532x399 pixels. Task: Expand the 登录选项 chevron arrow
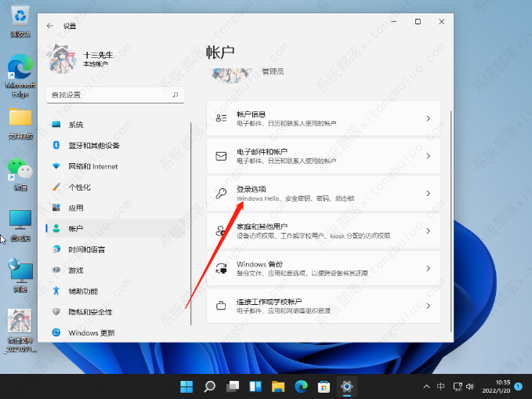tap(428, 193)
